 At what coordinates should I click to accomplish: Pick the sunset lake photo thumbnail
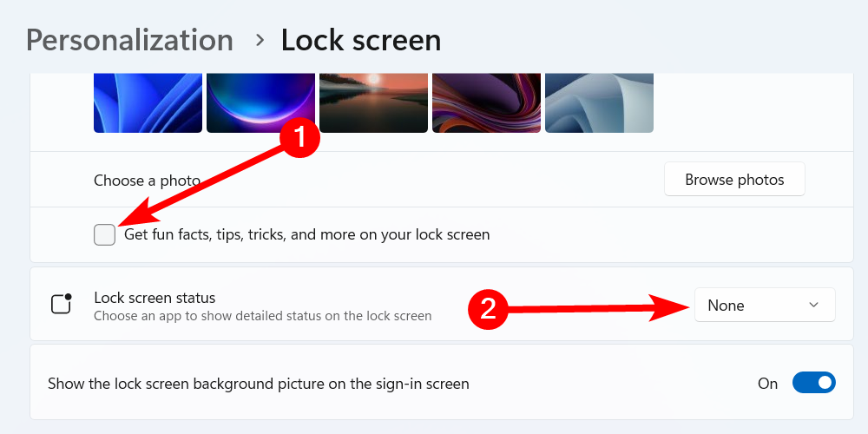coord(373,102)
